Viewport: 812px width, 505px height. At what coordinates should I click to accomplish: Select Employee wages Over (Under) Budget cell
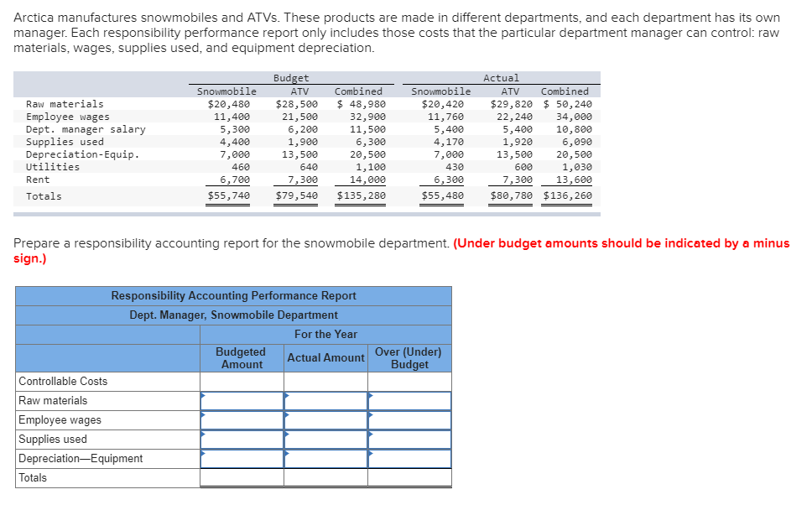click(409, 420)
